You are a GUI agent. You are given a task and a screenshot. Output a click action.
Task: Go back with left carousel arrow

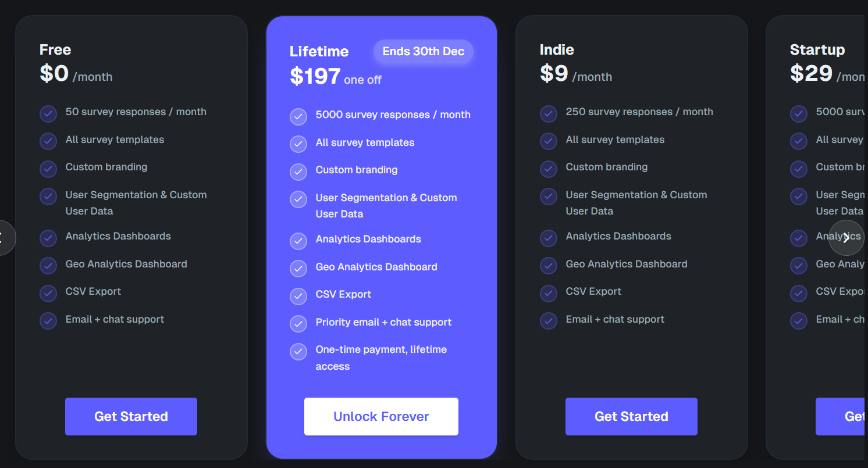coord(3,237)
